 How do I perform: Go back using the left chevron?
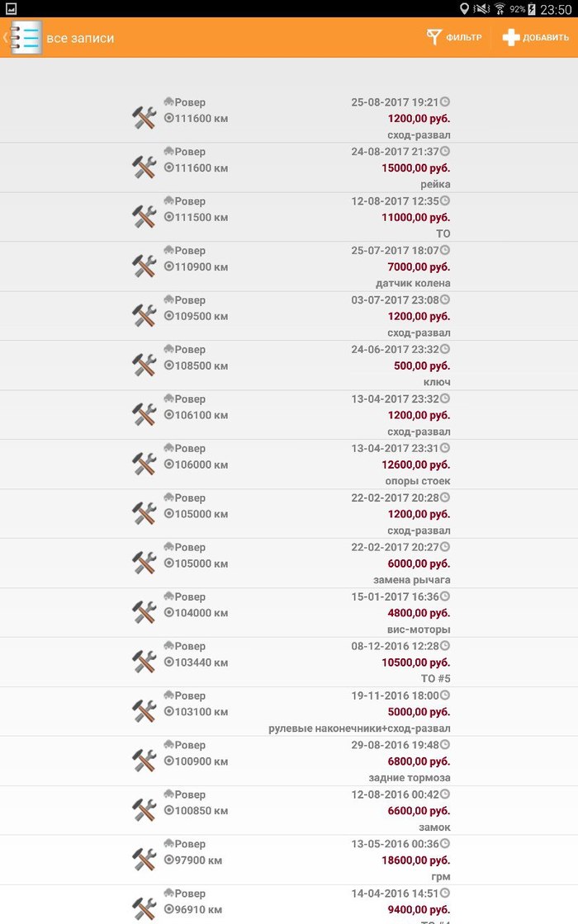[5, 38]
